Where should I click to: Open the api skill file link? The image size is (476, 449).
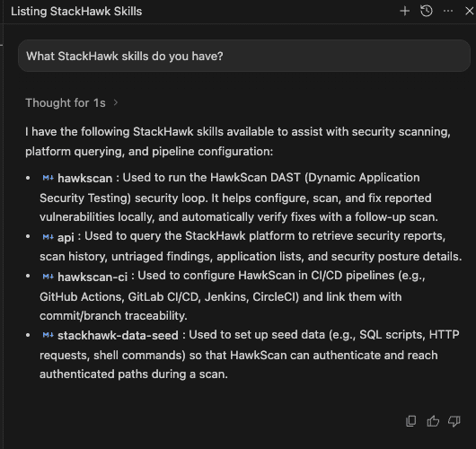pyautogui.click(x=66, y=237)
